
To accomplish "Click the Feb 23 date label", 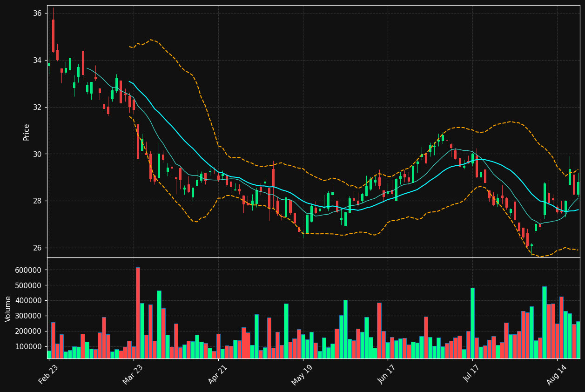I will [48, 374].
